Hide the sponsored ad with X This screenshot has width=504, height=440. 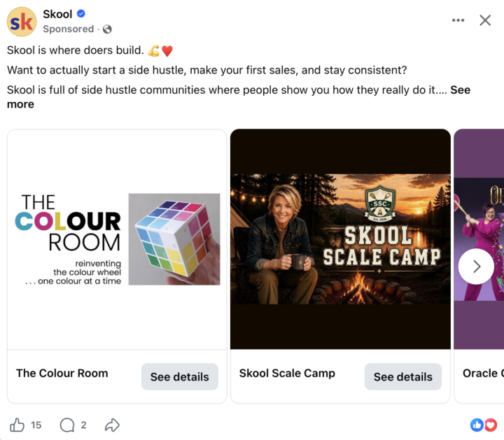(485, 20)
